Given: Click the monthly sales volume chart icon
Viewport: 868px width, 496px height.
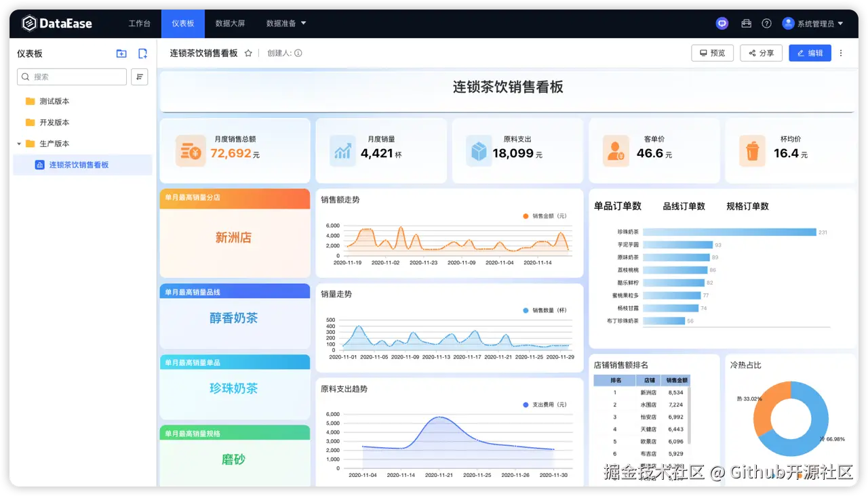Looking at the screenshot, I should click(x=342, y=150).
